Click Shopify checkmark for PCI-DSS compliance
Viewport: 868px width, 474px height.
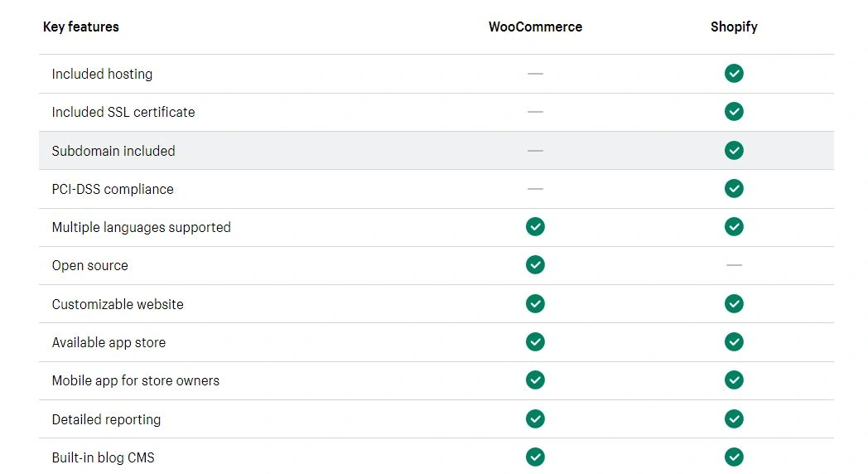pos(734,188)
